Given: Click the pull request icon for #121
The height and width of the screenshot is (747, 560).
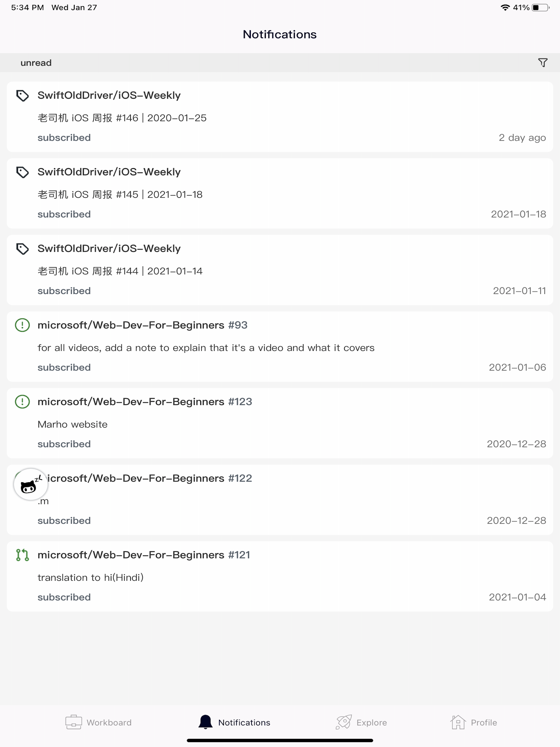Looking at the screenshot, I should point(23,555).
